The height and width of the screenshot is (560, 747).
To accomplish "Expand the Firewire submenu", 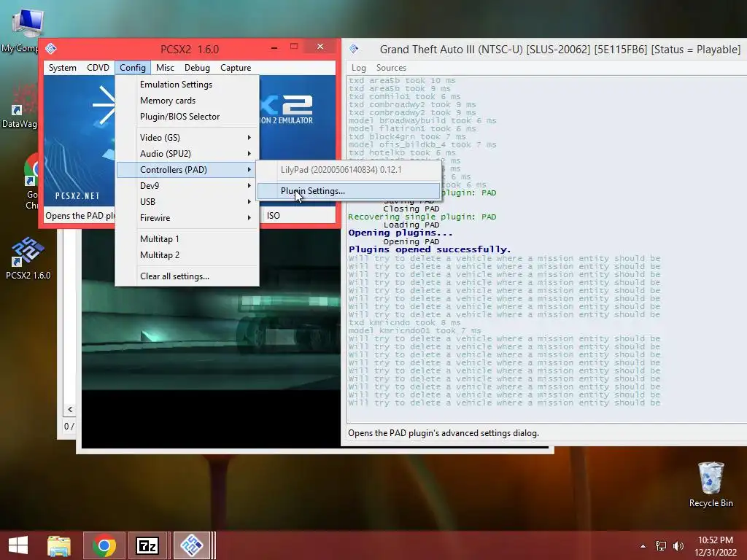I will tap(187, 218).
